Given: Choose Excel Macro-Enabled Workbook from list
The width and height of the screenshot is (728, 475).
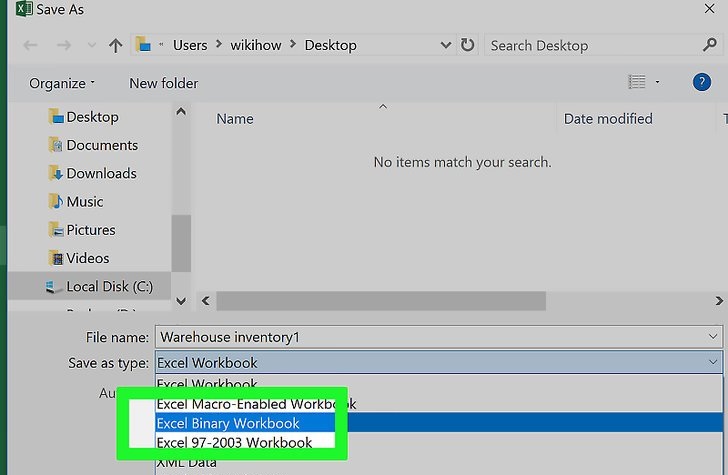Looking at the screenshot, I should tap(439, 404).
